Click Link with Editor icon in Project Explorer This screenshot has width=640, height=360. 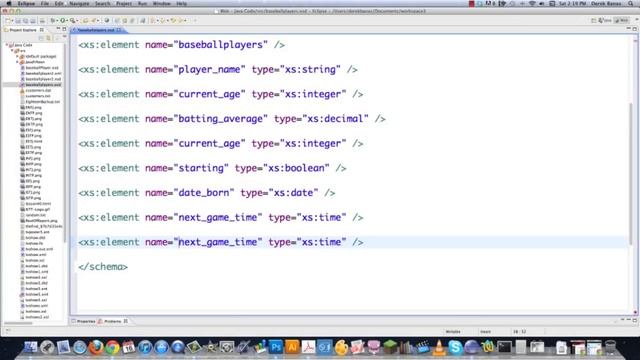click(x=48, y=38)
